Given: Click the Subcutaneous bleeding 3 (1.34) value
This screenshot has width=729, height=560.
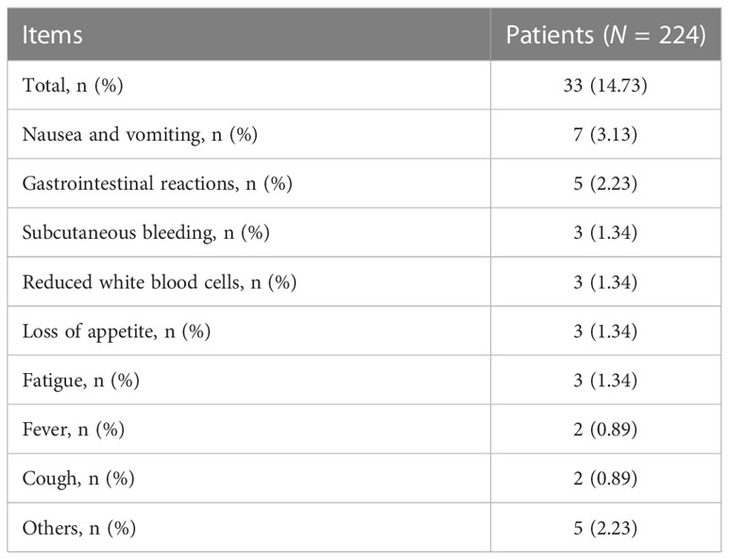Looking at the screenshot, I should pos(605,232).
